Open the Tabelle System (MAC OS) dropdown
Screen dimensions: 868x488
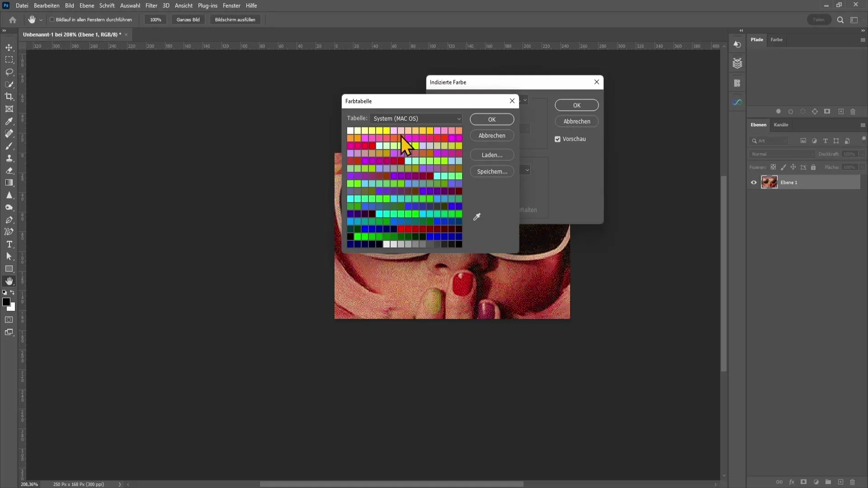pos(416,118)
